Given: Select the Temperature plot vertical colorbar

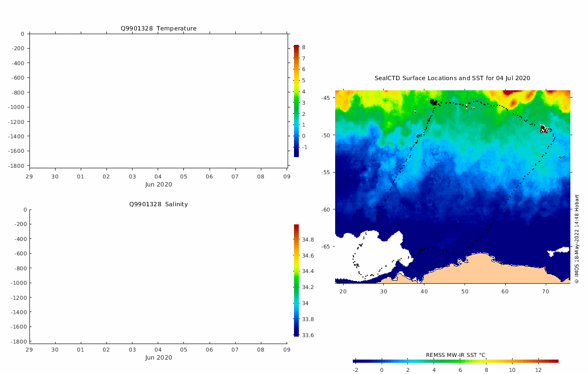Looking at the screenshot, I should (x=296, y=100).
